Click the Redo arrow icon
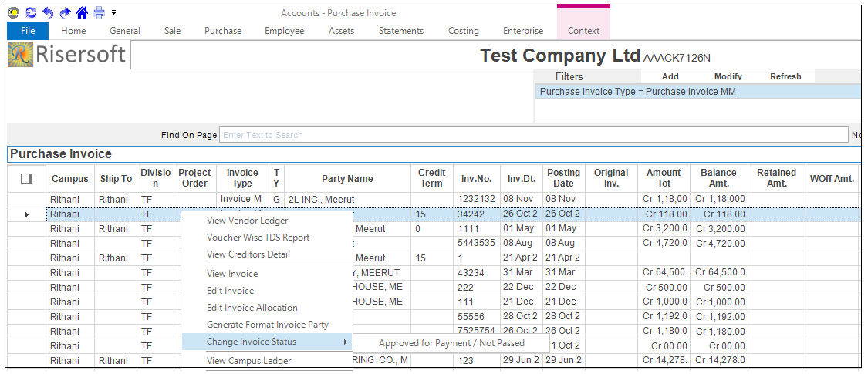Screen dimensions: 868x374 (x=65, y=12)
